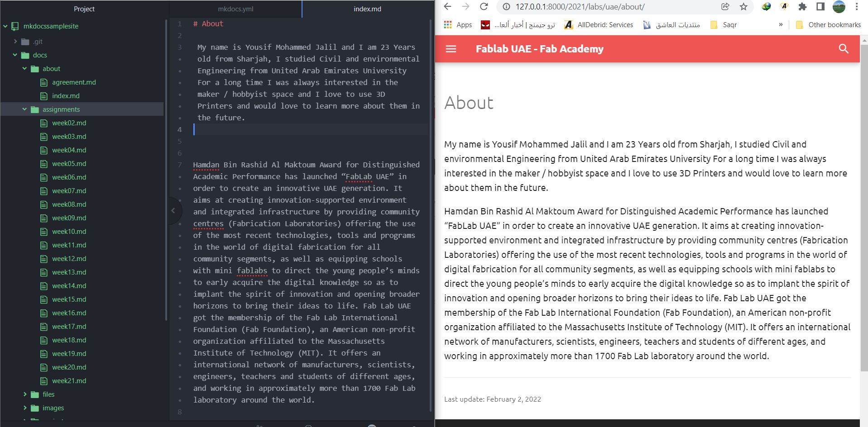Open the Chrome profile avatar
868x427 pixels.
click(x=839, y=7)
